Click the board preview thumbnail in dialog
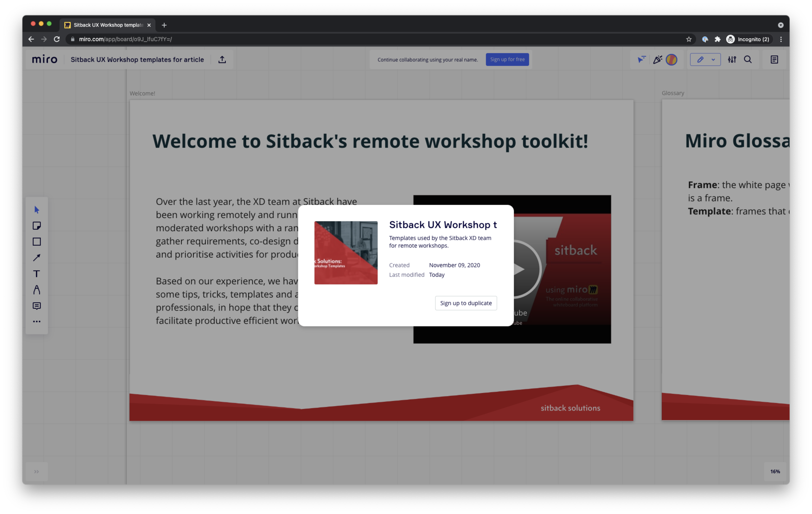 346,252
